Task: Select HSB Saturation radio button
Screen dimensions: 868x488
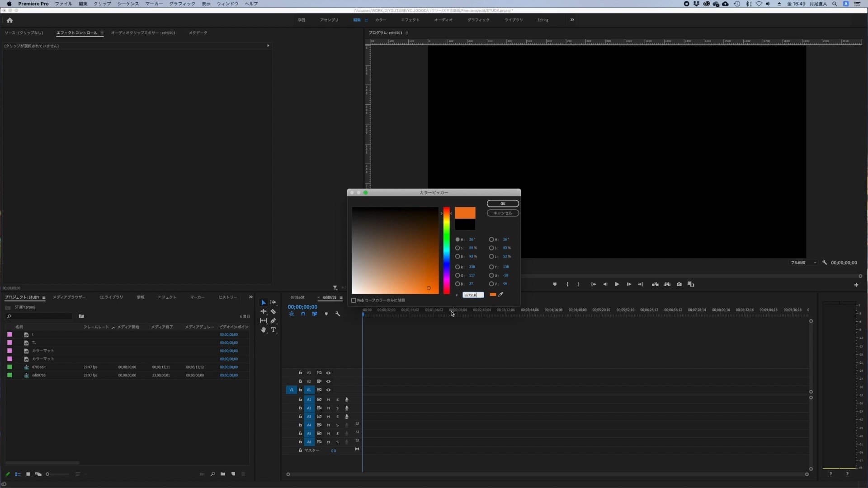Action: pyautogui.click(x=458, y=248)
